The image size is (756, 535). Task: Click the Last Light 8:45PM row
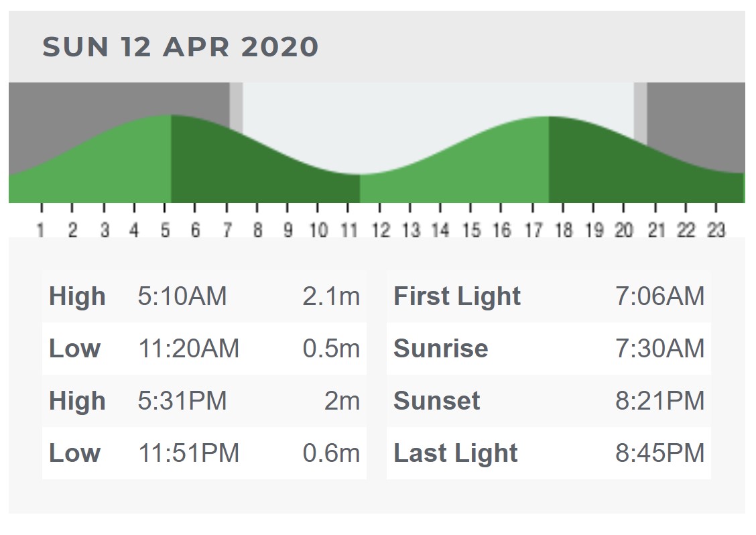point(548,453)
